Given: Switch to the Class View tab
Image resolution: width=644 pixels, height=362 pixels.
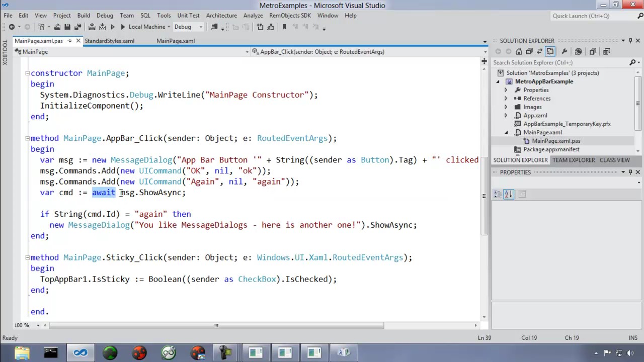Looking at the screenshot, I should pyautogui.click(x=615, y=160).
